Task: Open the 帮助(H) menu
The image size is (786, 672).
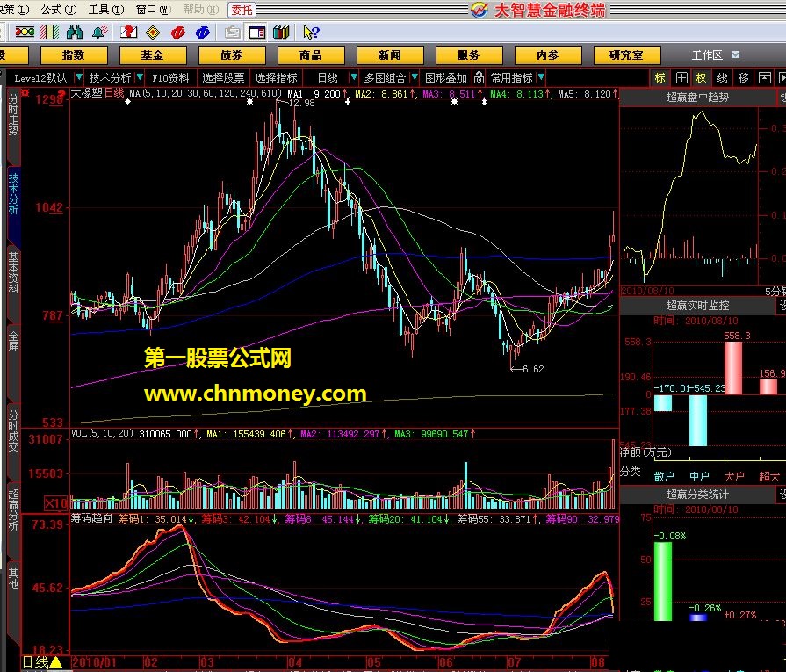Action: (x=201, y=10)
